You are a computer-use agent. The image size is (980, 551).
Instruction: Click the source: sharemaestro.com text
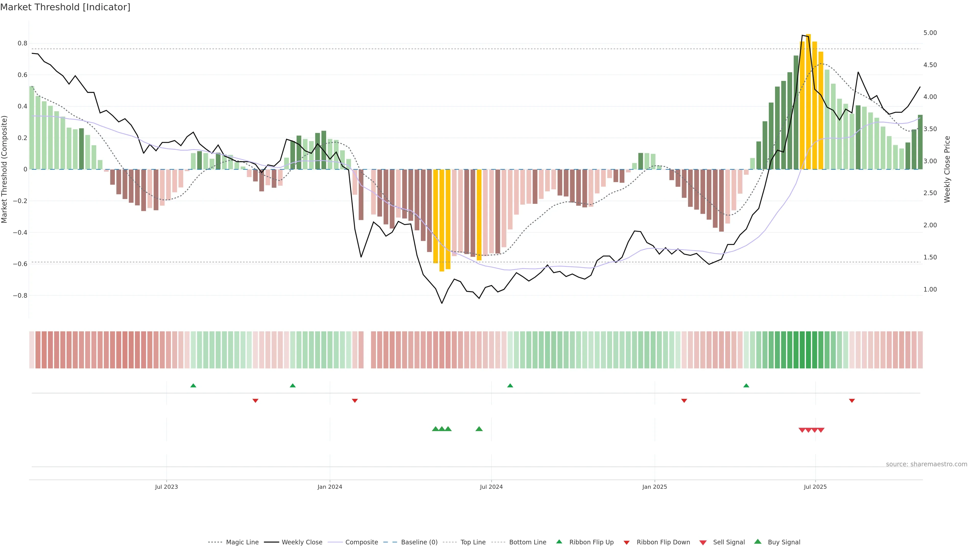pos(926,464)
